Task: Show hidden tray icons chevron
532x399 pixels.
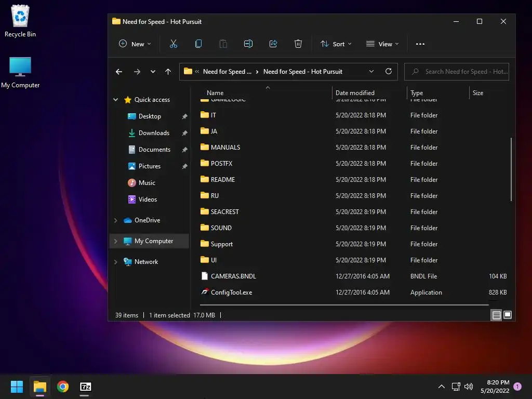Action: pos(442,387)
